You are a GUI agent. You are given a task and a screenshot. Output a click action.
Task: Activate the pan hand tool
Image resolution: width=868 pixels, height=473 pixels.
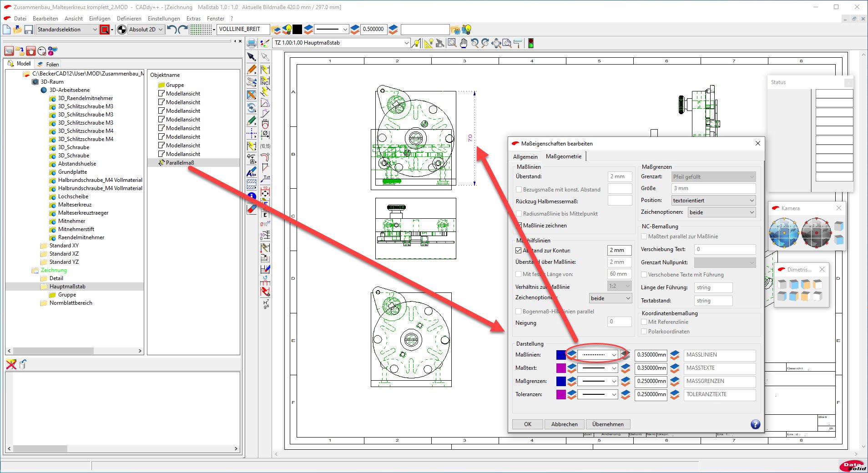click(x=463, y=43)
